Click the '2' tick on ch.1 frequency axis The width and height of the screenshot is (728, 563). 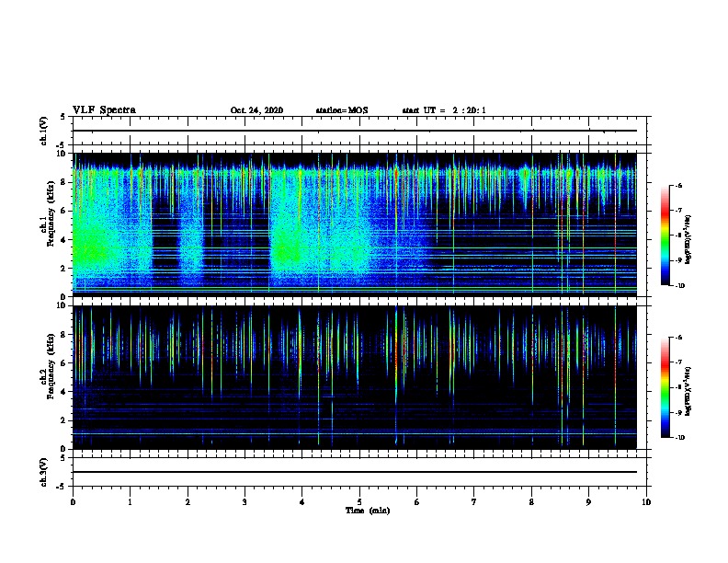coord(63,268)
